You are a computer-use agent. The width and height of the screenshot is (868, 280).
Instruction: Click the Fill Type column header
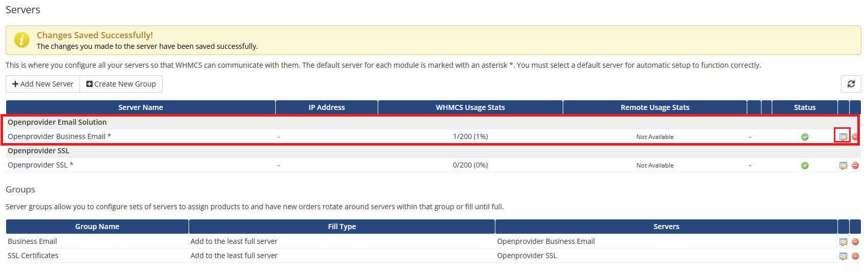click(342, 227)
